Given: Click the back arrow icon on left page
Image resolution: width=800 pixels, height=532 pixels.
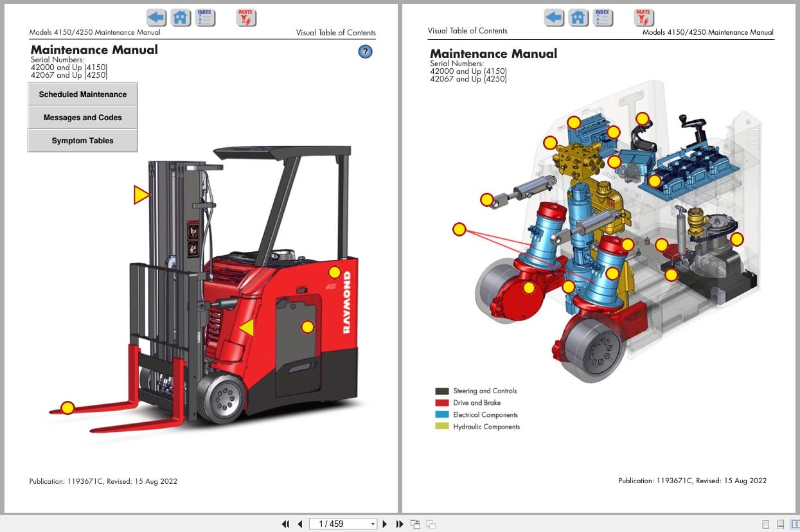Looking at the screenshot, I should click(x=156, y=17).
